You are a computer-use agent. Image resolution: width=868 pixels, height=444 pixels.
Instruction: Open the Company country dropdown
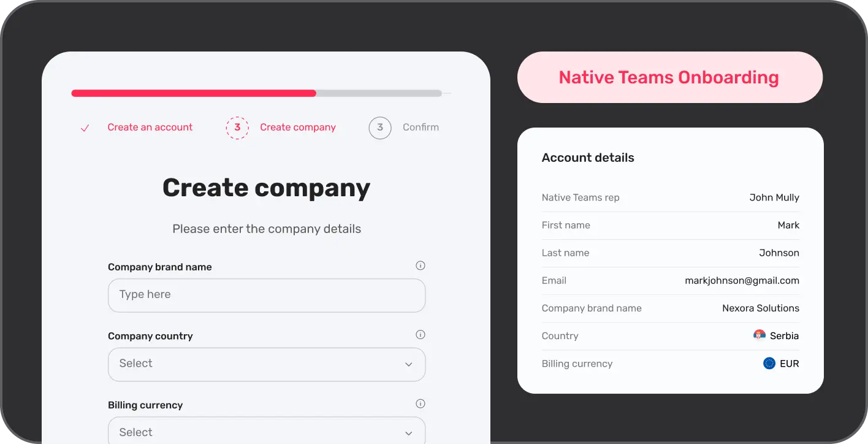click(x=266, y=364)
